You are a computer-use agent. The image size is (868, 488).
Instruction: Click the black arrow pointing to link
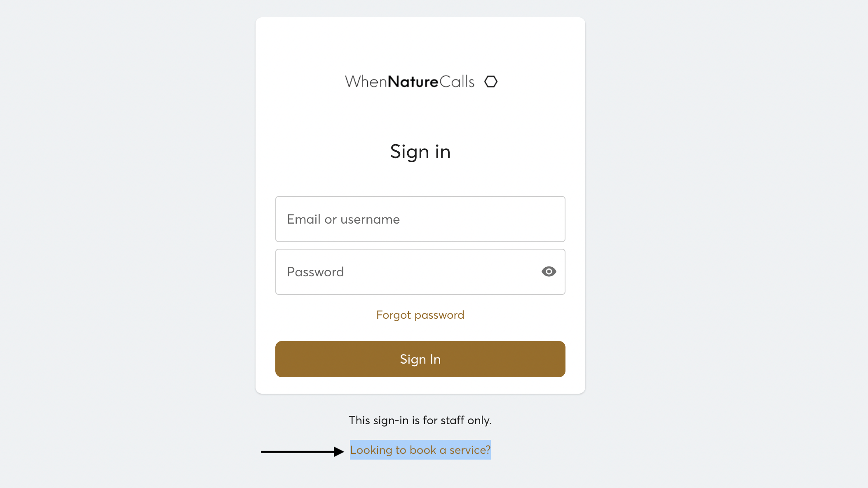tap(302, 452)
